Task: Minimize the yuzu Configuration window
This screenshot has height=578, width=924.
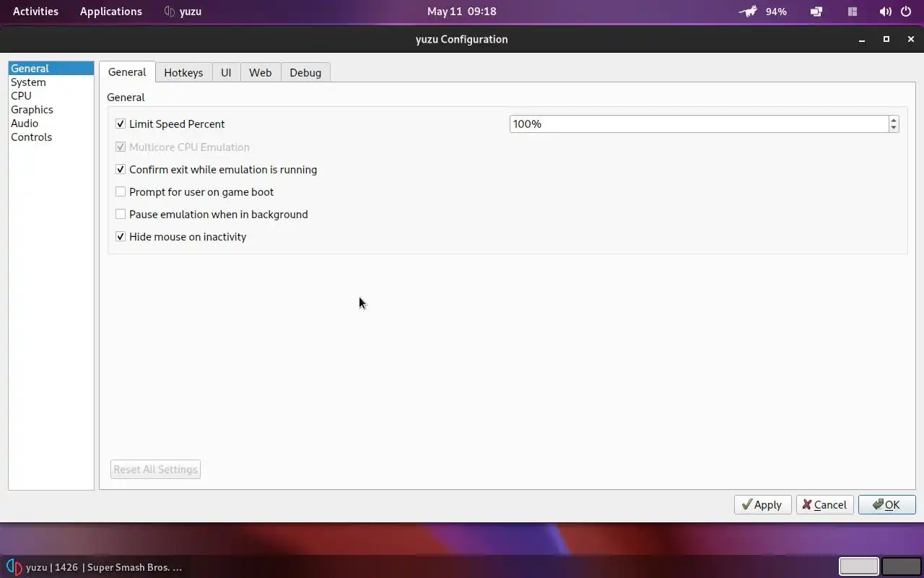Action: pos(862,40)
